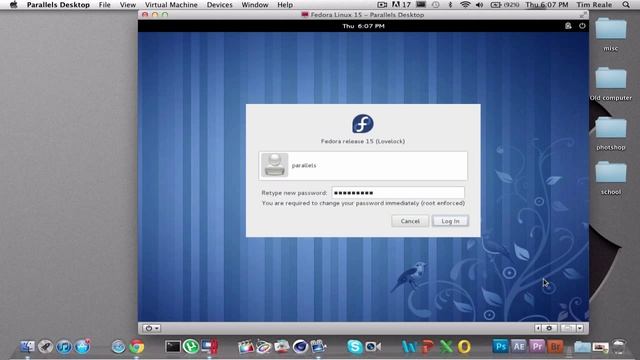The width and height of the screenshot is (640, 360).
Task: Open the Apple menu
Action: click(13, 5)
